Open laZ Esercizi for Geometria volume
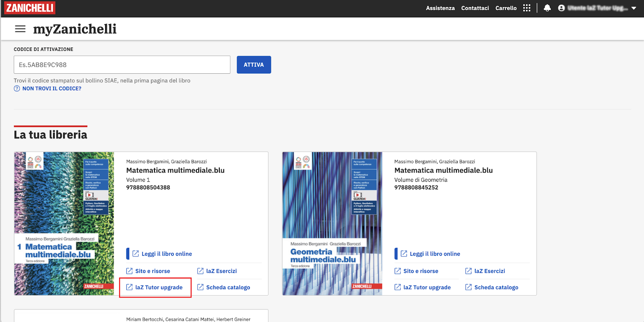 485,271
